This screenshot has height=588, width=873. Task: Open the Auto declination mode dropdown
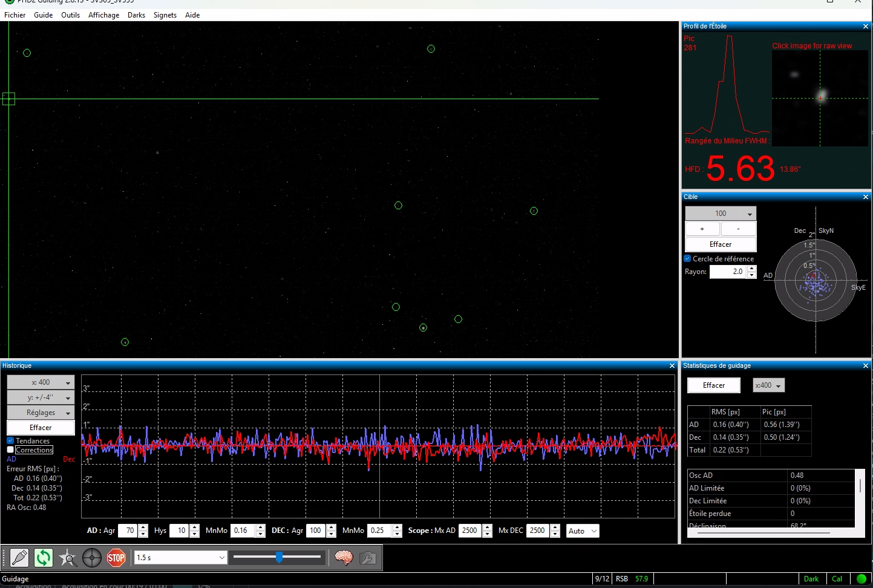point(582,531)
